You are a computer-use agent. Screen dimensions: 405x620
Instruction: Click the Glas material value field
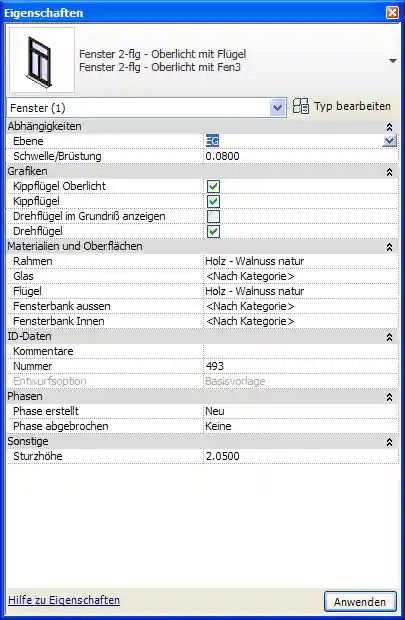tap(301, 276)
